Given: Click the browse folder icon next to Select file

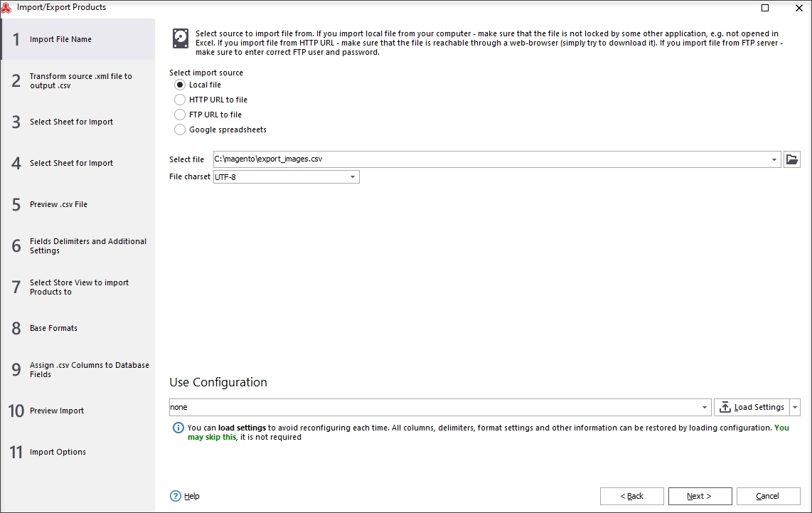Looking at the screenshot, I should pos(792,159).
